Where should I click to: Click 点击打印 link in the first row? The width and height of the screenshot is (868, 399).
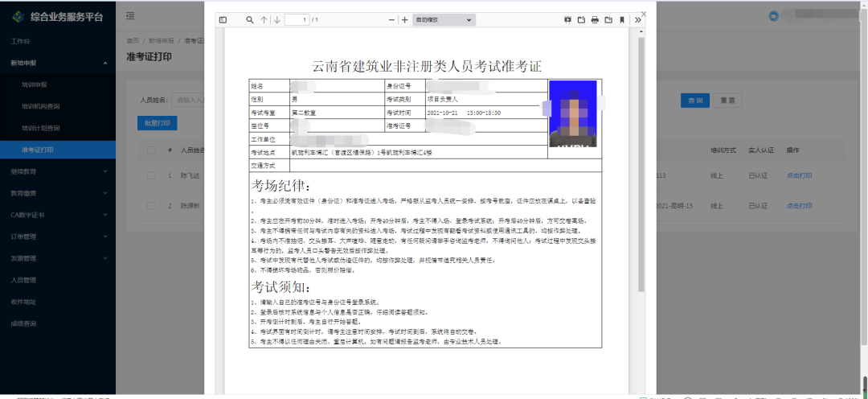point(799,175)
